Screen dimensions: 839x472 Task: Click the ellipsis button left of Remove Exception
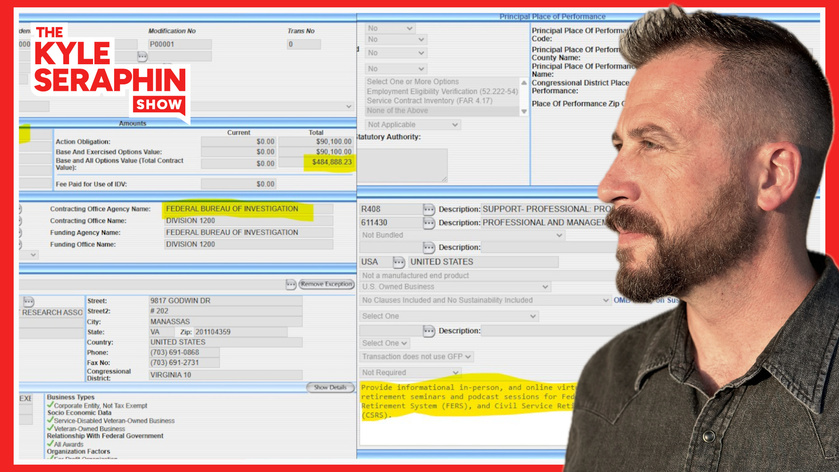tap(291, 284)
